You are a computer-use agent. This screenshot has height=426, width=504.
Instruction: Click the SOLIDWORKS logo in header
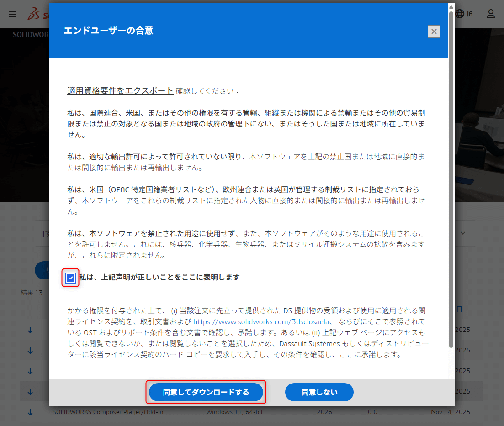tap(37, 14)
